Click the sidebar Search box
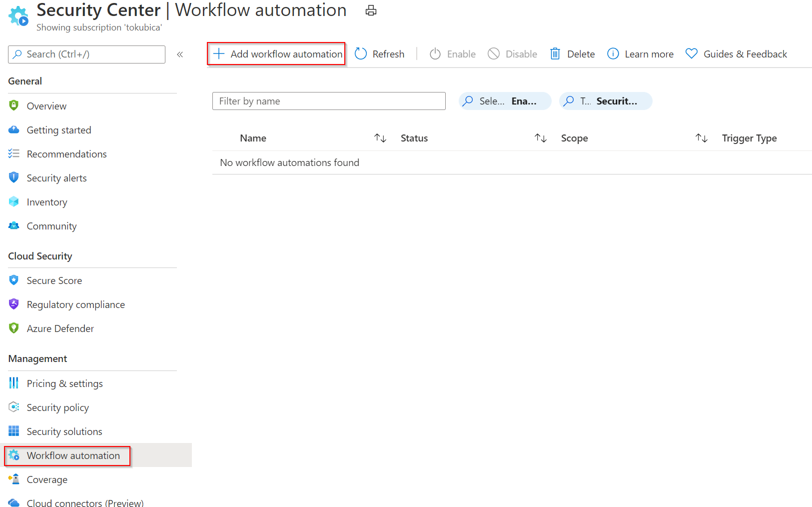 [86, 54]
